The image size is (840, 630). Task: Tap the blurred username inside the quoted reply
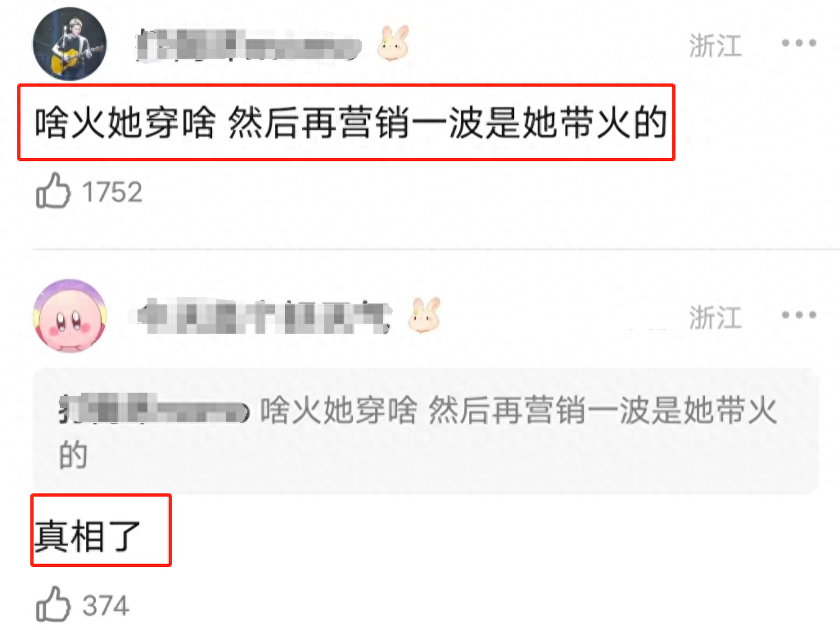[154, 409]
